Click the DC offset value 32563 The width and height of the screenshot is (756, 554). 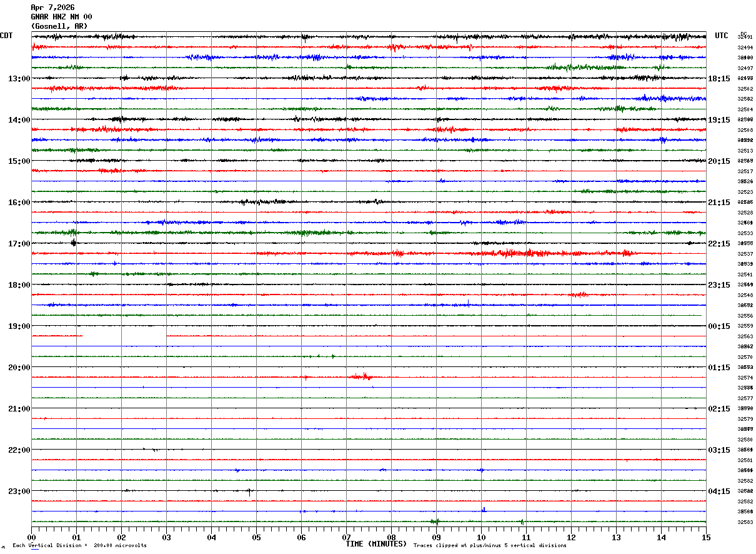tap(745, 336)
